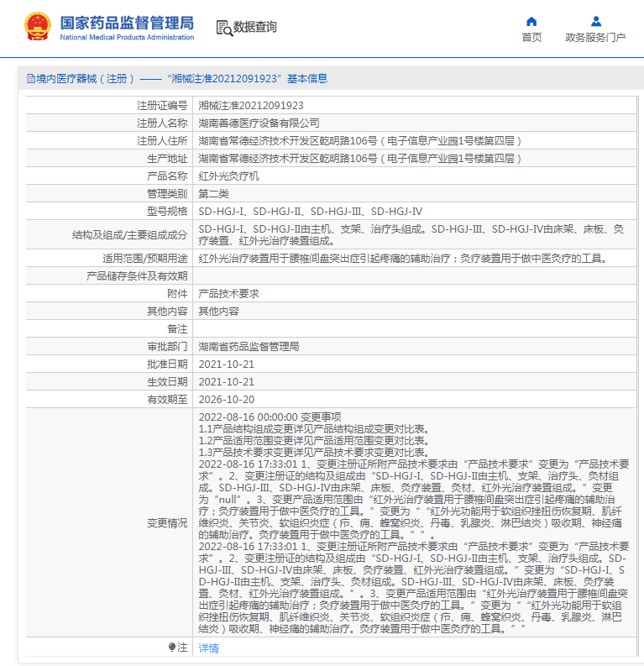Click 国家药品监督管理局 site title
The width and height of the screenshot is (644, 666).
click(x=127, y=23)
